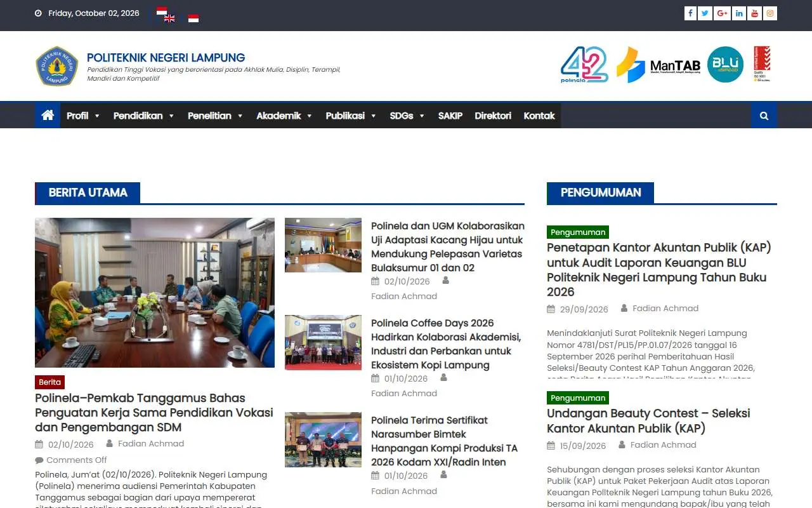Open the Twitter social link

(x=705, y=13)
